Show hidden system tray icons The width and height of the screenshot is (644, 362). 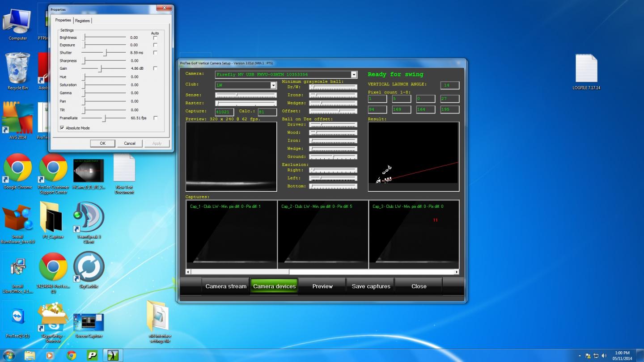[580, 356]
